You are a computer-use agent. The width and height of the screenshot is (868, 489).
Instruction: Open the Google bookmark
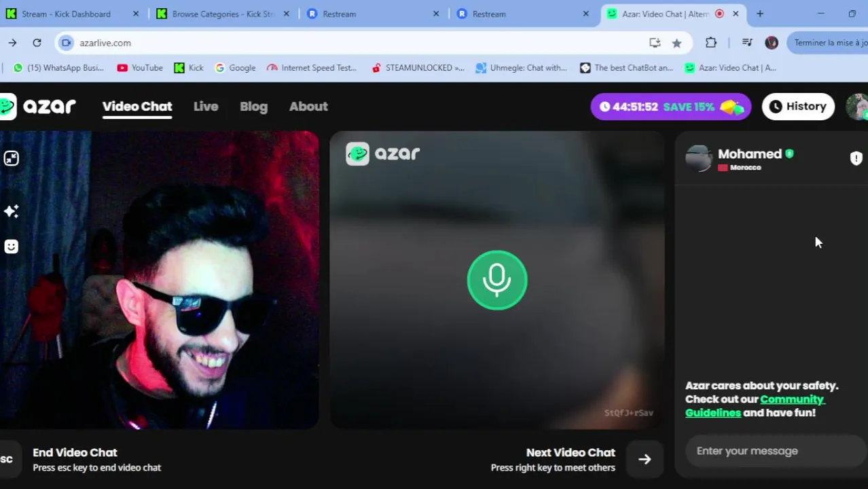[x=235, y=68]
